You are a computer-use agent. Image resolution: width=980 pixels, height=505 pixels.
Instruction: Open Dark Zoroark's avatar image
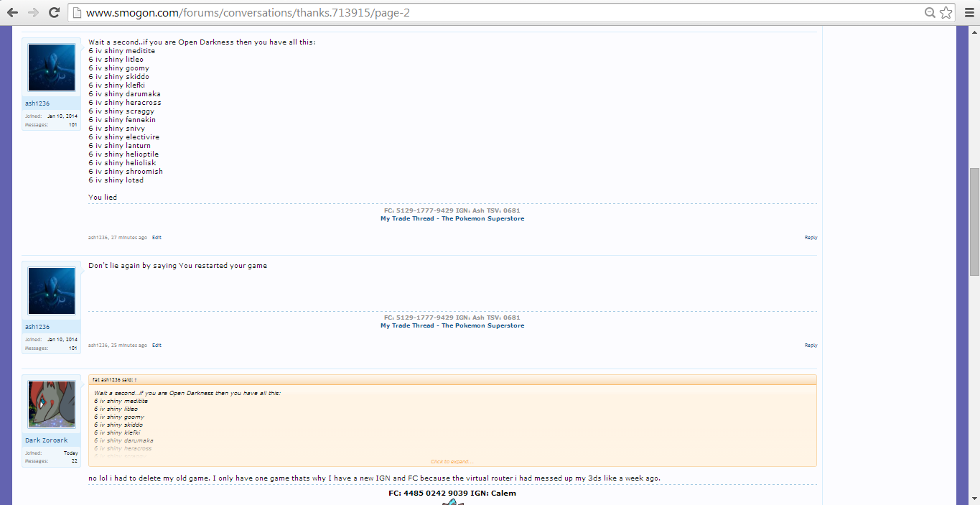(51, 404)
